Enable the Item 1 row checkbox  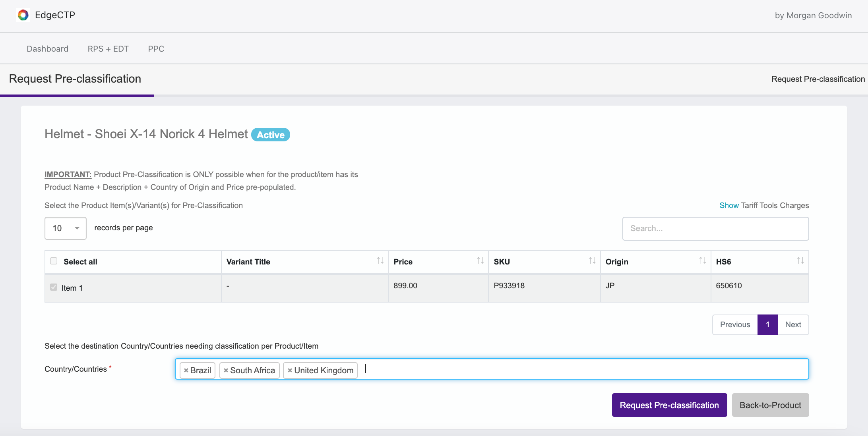[53, 287]
